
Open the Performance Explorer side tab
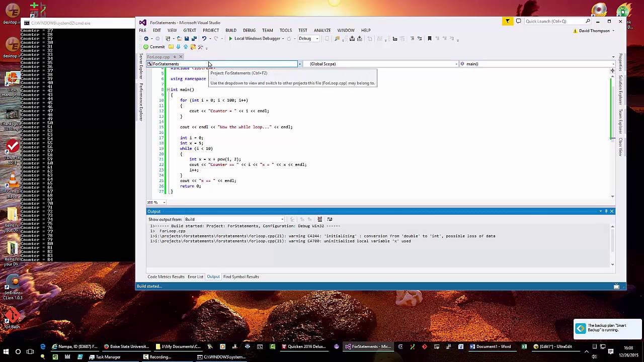[x=141, y=102]
